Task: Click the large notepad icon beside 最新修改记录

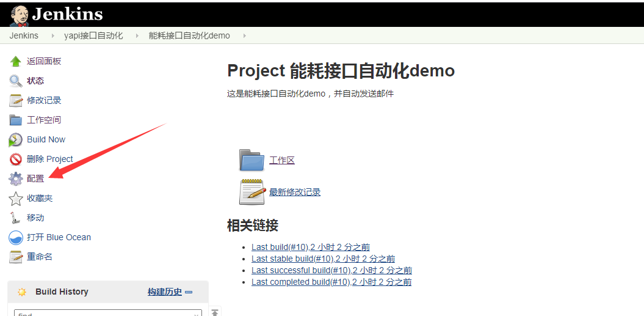Action: click(x=251, y=192)
